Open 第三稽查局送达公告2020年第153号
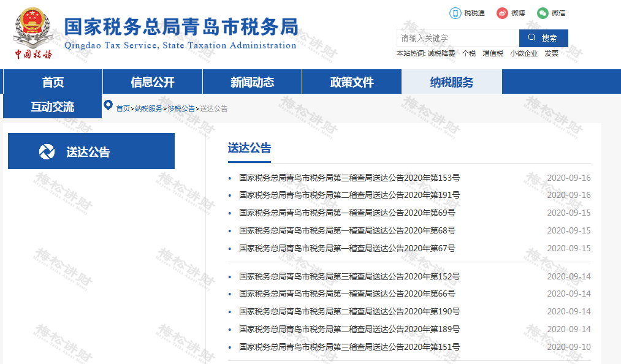Viewport: 621px width, 364px height. (349, 178)
